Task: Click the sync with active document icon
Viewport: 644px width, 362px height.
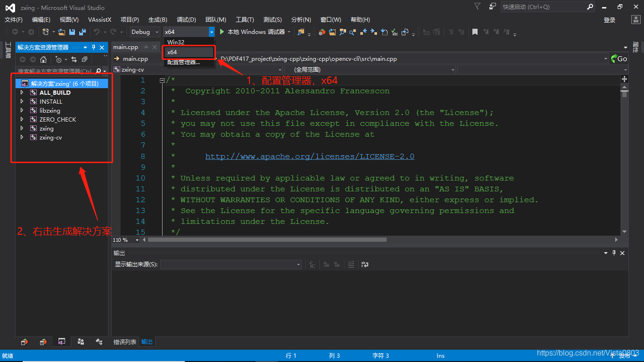Action: pos(74,59)
